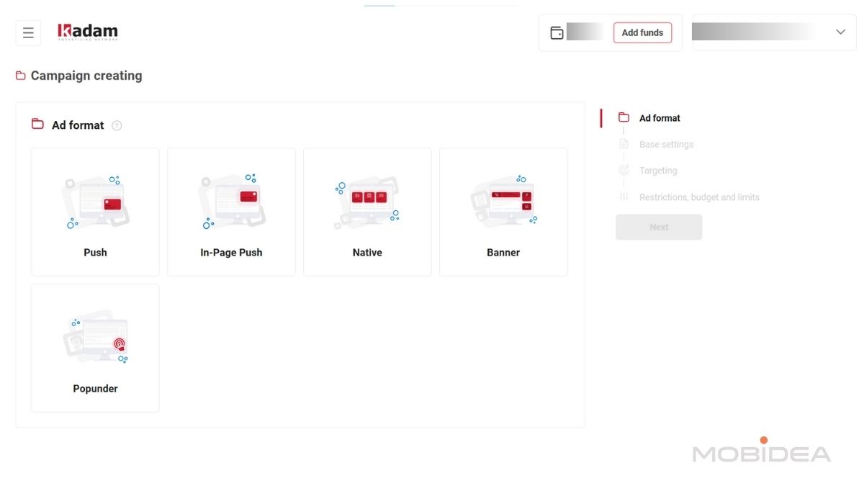Open Restrictions, budget and limits step

click(x=699, y=197)
